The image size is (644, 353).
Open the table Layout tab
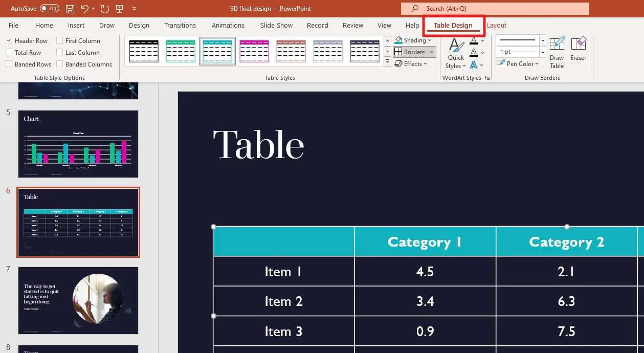497,25
